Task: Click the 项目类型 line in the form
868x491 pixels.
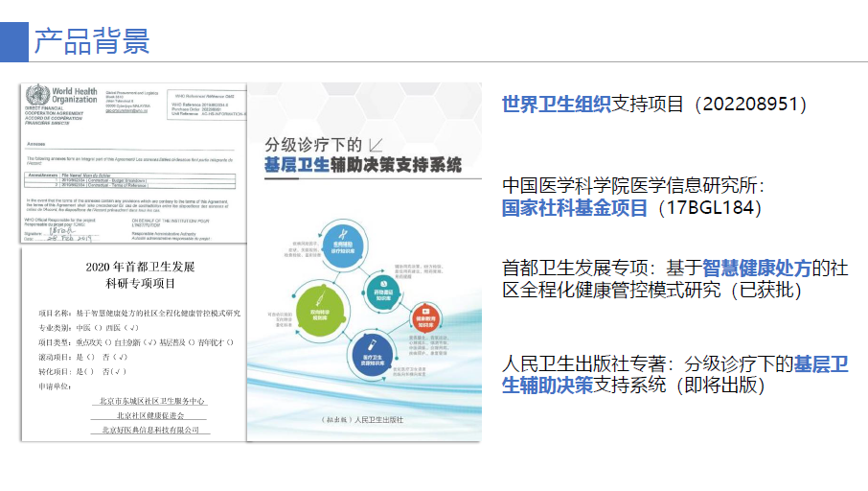Action: [x=136, y=342]
